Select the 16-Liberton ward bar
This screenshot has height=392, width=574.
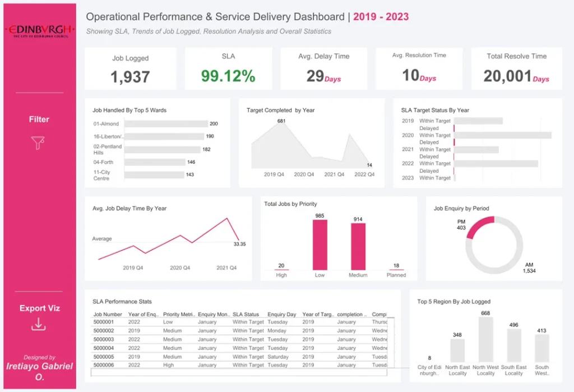point(164,136)
